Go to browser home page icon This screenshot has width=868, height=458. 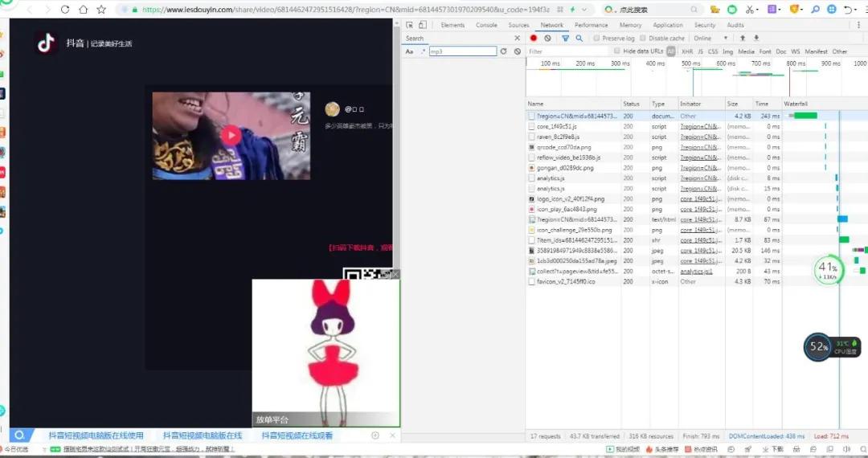coord(83,10)
